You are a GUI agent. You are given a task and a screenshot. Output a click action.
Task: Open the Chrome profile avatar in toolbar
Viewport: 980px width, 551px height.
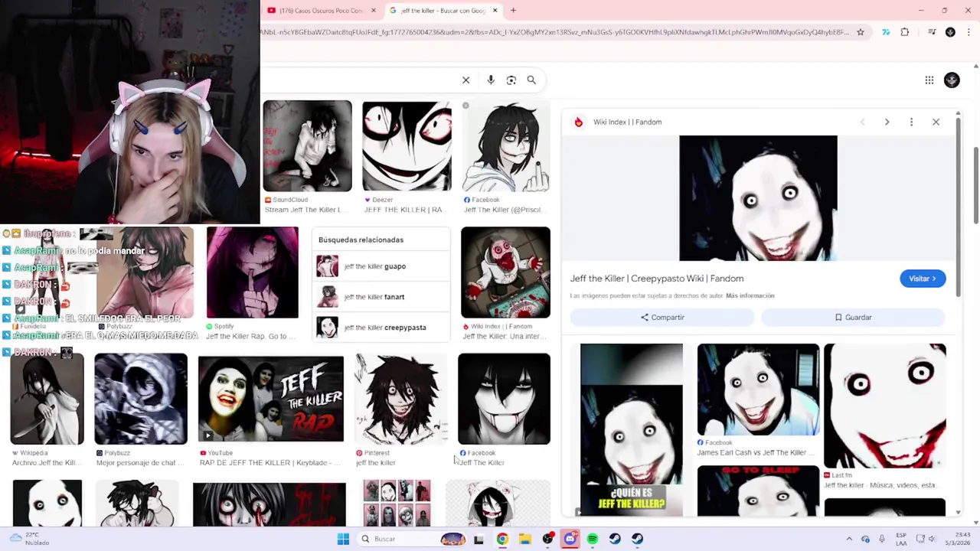pyautogui.click(x=950, y=32)
